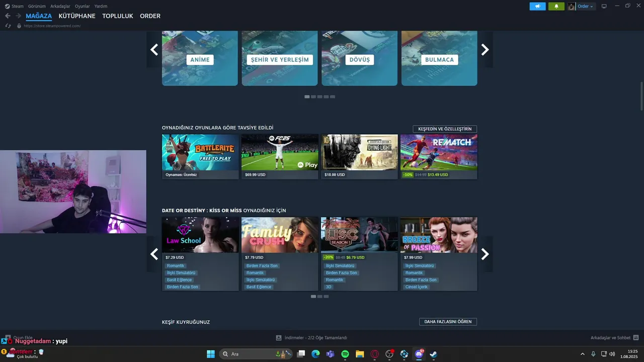
Task: Click the page vertical scrollbar
Action: 641,96
